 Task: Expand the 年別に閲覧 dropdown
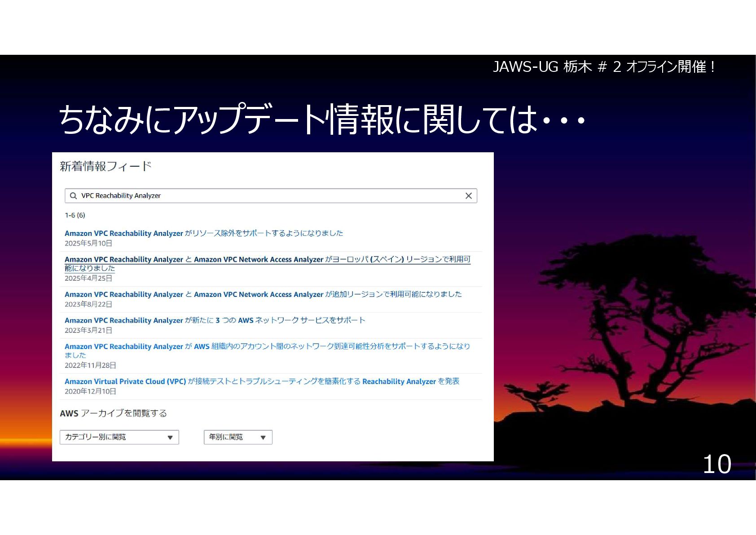pyautogui.click(x=238, y=437)
